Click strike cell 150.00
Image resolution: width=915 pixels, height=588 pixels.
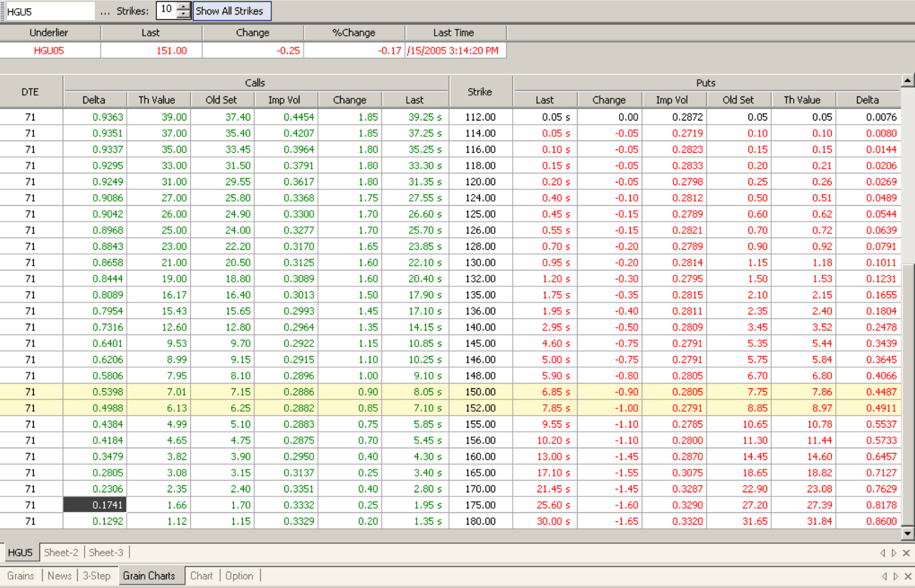[x=481, y=392]
